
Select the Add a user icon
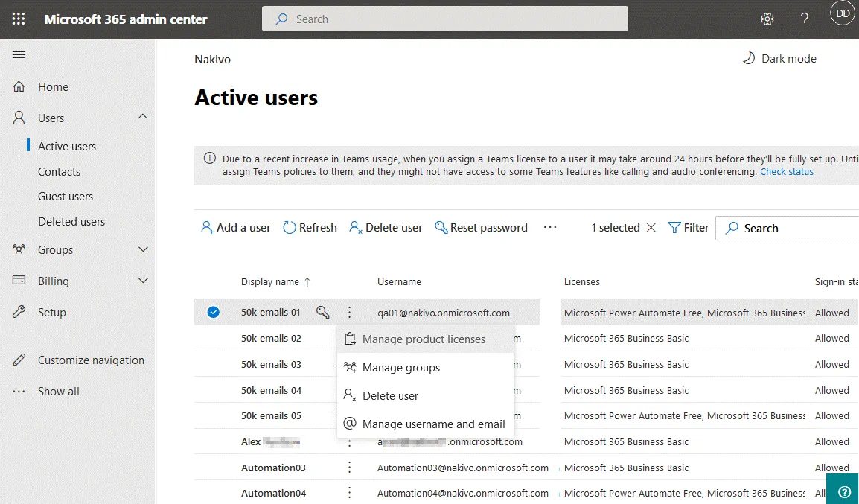point(206,227)
